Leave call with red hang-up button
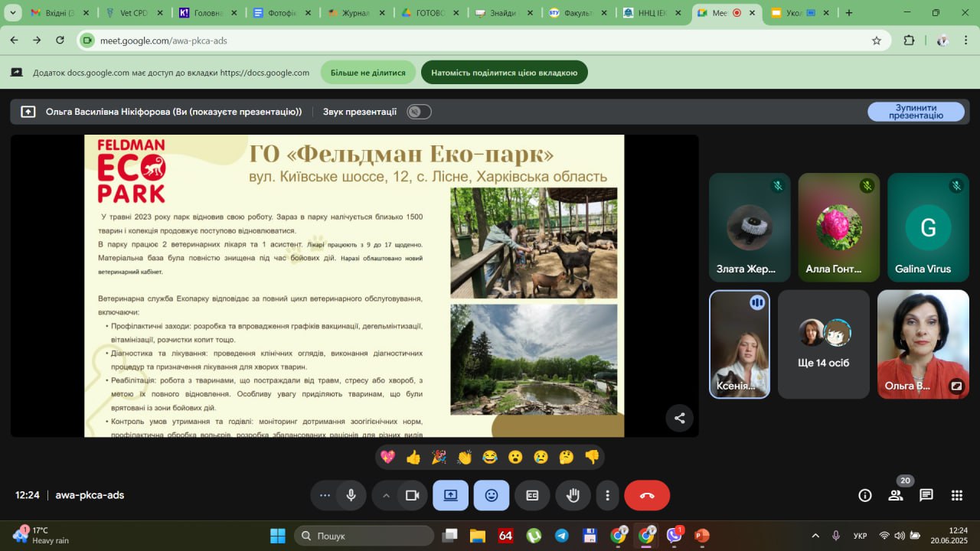Viewport: 980px width, 551px height. 647,495
